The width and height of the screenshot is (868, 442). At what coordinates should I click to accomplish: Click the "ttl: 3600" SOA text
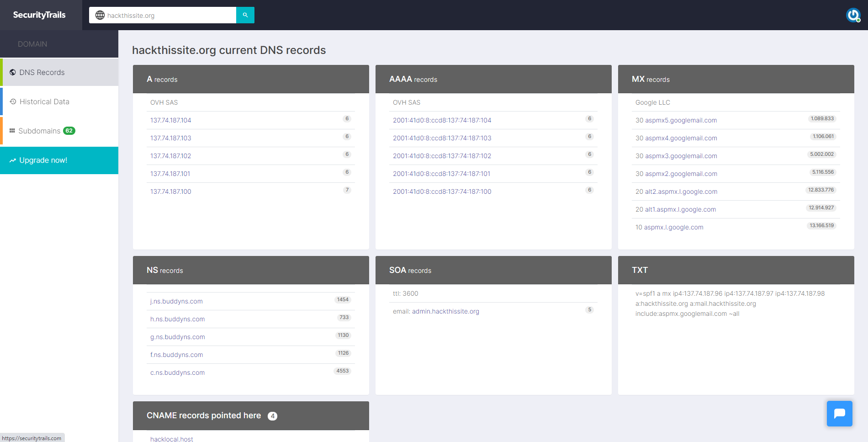click(406, 293)
